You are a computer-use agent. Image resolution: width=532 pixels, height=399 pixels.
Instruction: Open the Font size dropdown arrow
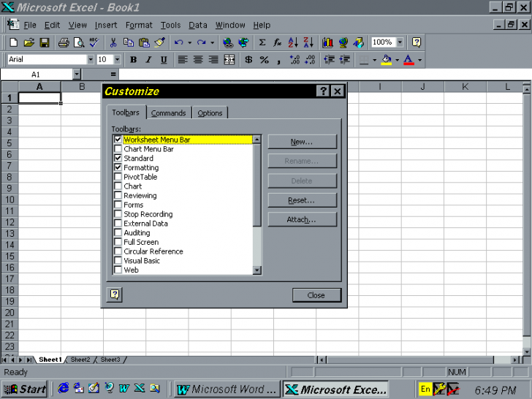point(118,60)
